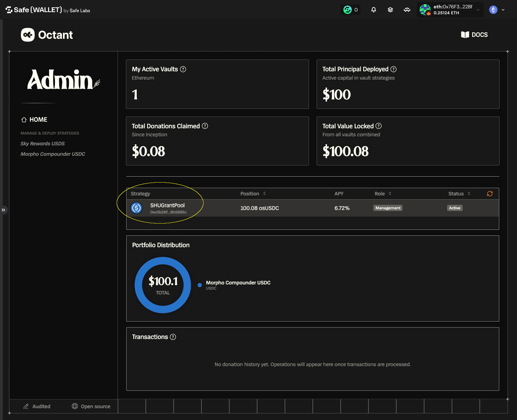
Task: Click the connected wallet avatar identicon
Action: (x=425, y=10)
